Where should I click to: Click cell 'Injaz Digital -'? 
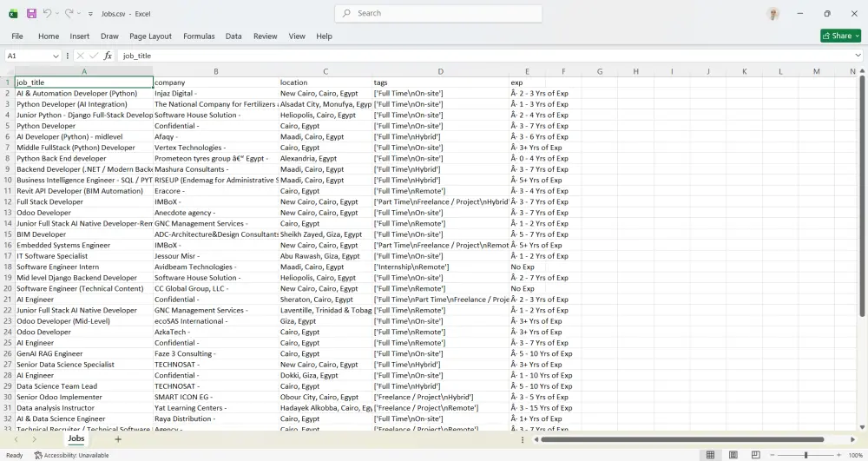216,94
